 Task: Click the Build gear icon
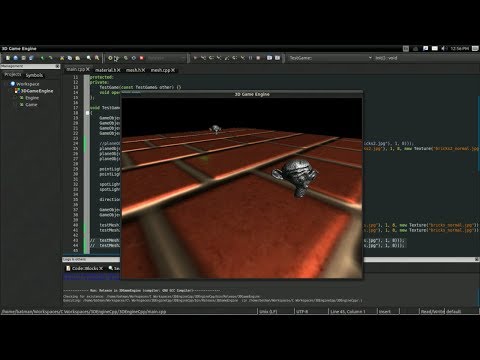coord(110,58)
